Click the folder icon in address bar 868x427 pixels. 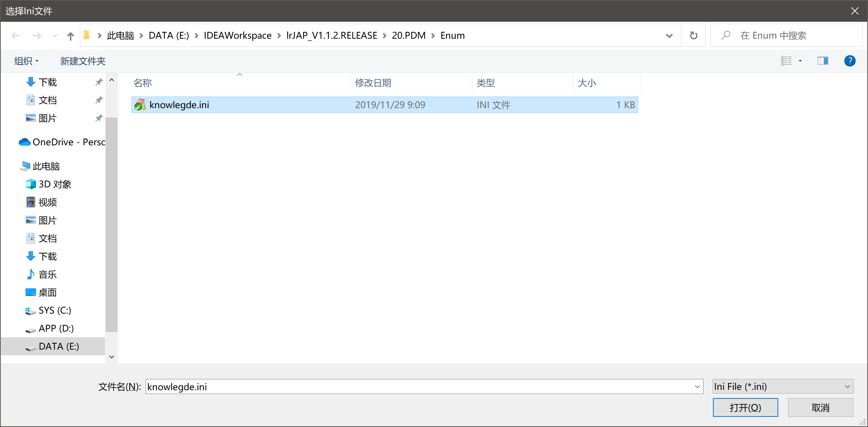[x=86, y=35]
